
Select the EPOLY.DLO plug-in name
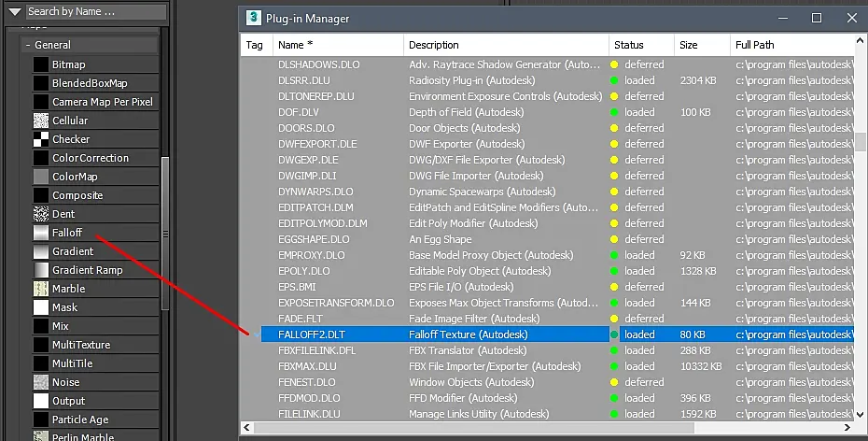tap(304, 271)
